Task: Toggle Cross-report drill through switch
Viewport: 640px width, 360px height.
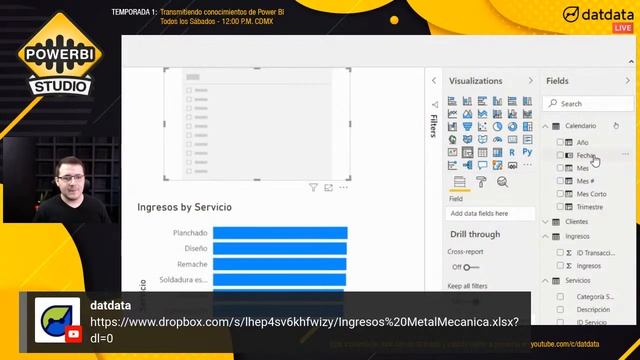Action: pos(471,267)
